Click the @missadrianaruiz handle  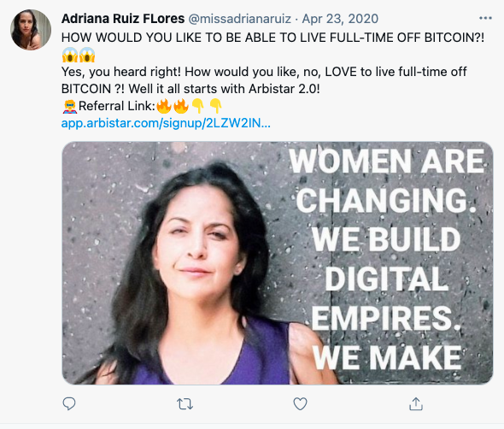240,19
